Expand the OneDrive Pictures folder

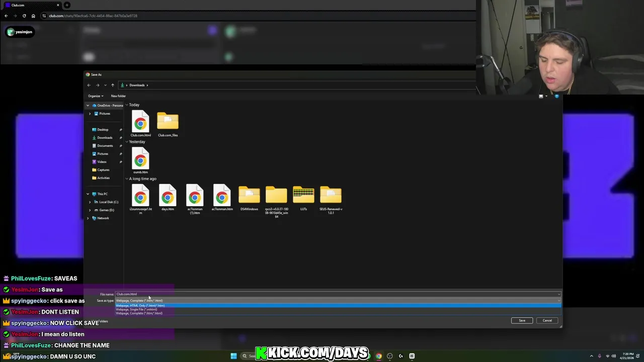pyautogui.click(x=90, y=114)
